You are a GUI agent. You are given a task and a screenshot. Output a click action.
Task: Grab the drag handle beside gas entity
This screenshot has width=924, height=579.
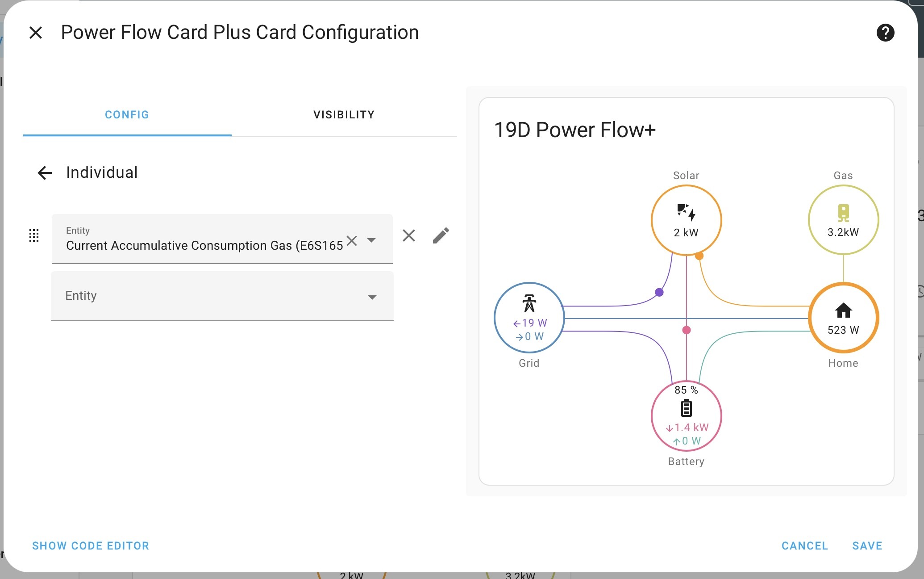tap(34, 235)
